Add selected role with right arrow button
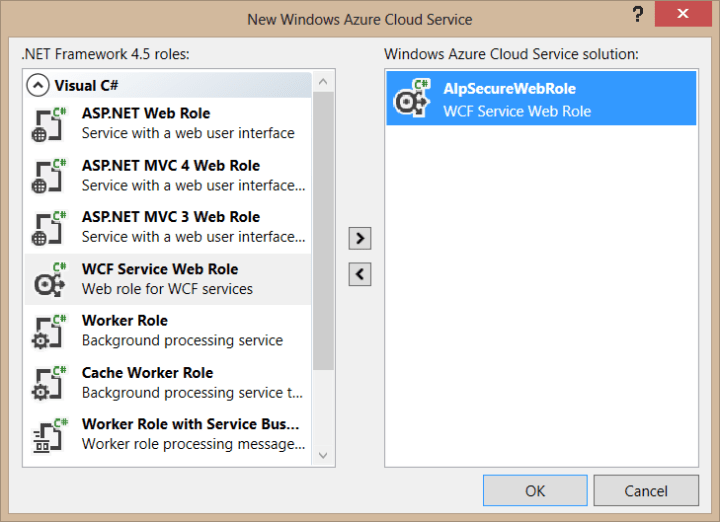This screenshot has height=522, width=720. [x=360, y=238]
